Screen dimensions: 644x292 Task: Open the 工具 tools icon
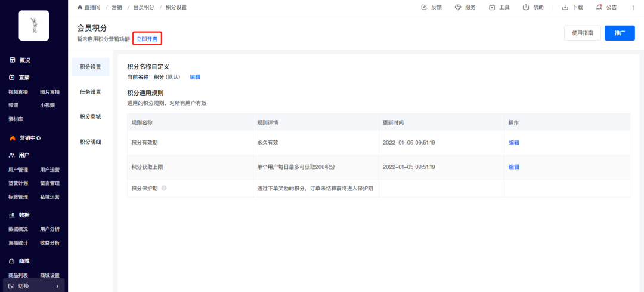tap(492, 7)
